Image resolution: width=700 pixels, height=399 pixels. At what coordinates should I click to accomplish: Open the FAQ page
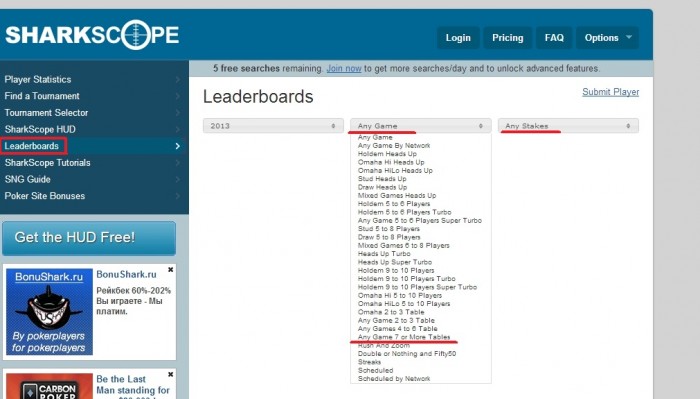point(554,38)
